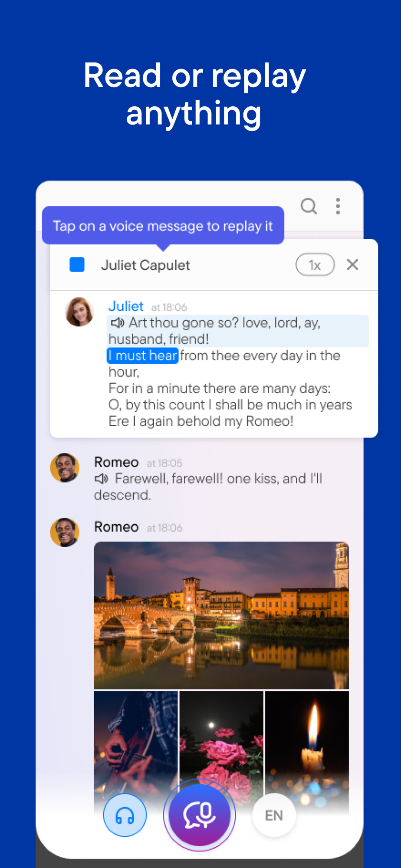Image resolution: width=401 pixels, height=868 pixels.
Task: Replay Juliet's voice message speaker icon
Action: (x=117, y=323)
